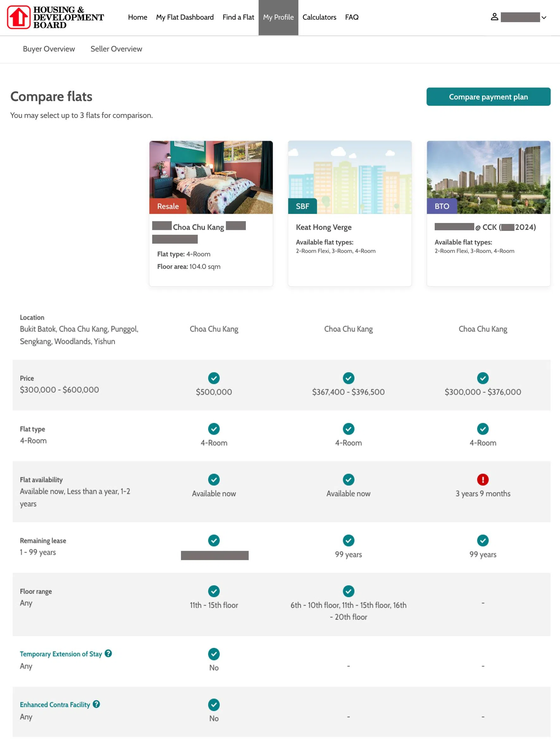Click the user profile icon
This screenshot has height=755, width=560.
click(494, 17)
